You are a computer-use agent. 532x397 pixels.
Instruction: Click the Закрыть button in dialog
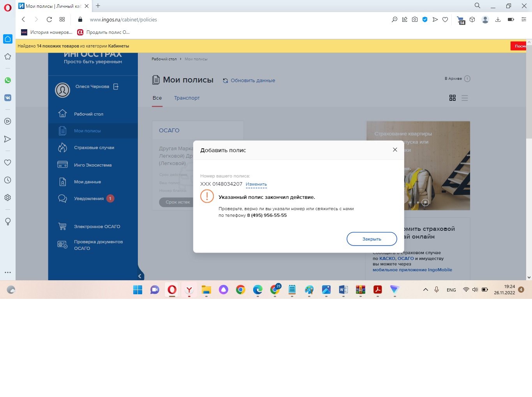coord(372,239)
